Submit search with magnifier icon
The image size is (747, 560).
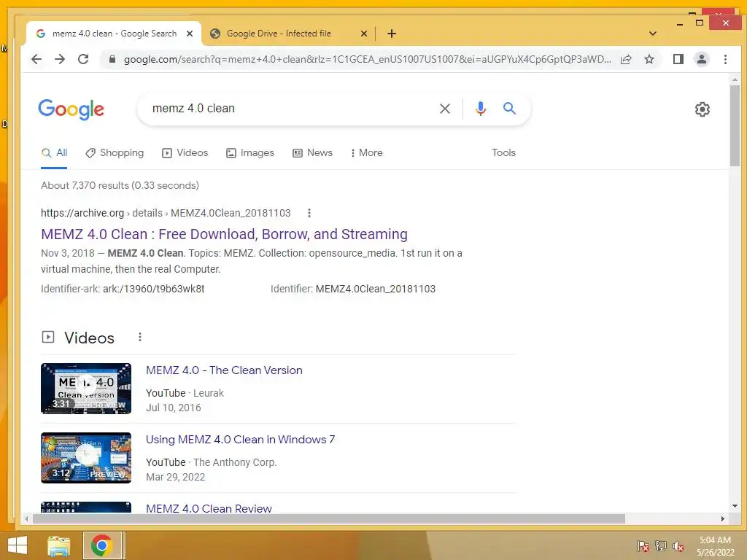[509, 109]
